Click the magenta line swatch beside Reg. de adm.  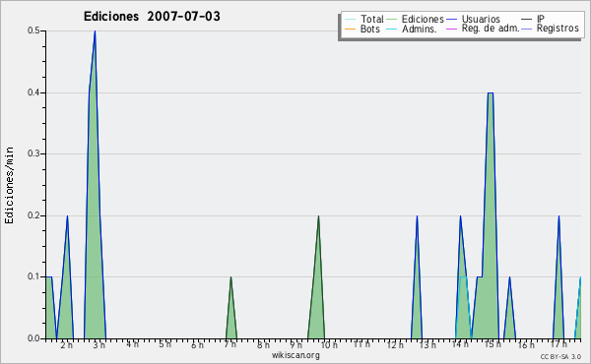point(451,29)
